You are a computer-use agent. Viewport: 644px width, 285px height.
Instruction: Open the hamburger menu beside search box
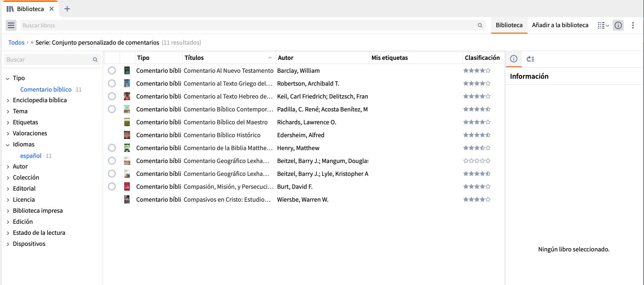(12, 25)
